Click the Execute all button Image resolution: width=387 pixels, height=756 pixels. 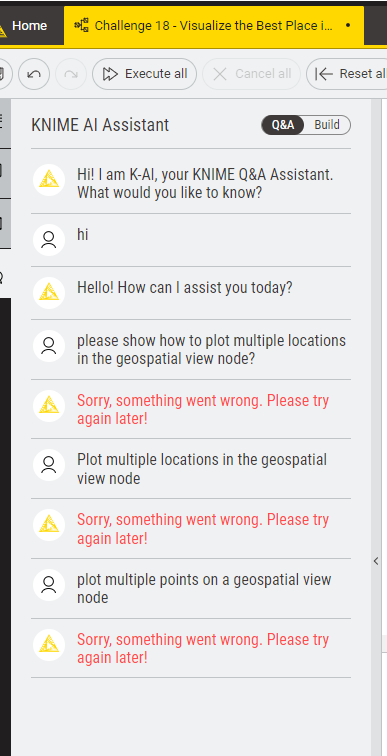pos(145,74)
